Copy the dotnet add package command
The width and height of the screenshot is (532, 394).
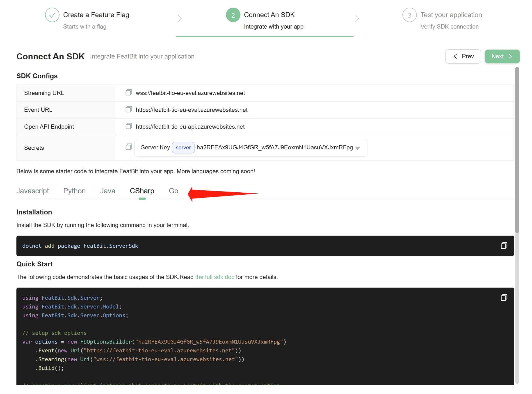click(x=504, y=246)
